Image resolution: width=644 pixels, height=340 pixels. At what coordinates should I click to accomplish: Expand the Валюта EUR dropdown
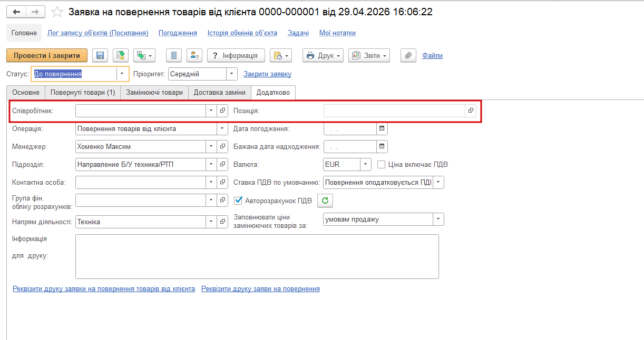pos(366,165)
